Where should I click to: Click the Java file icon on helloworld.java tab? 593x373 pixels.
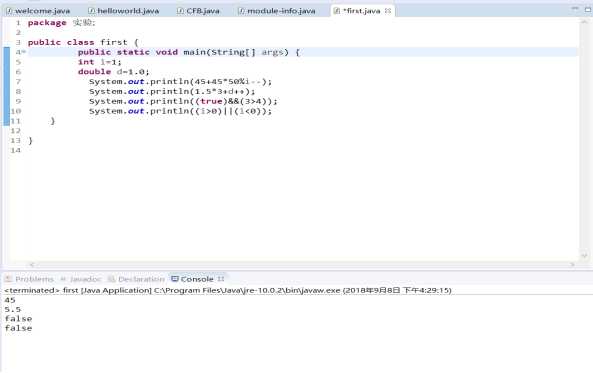coord(91,11)
